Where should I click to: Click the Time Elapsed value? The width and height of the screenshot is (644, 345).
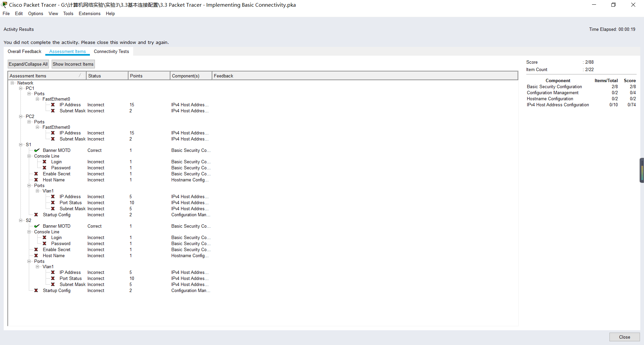point(627,30)
